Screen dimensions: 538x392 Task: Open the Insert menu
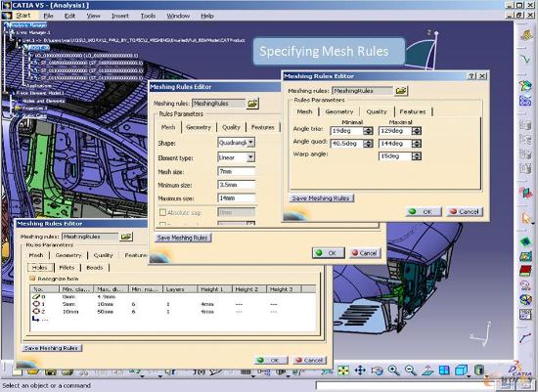(x=119, y=16)
